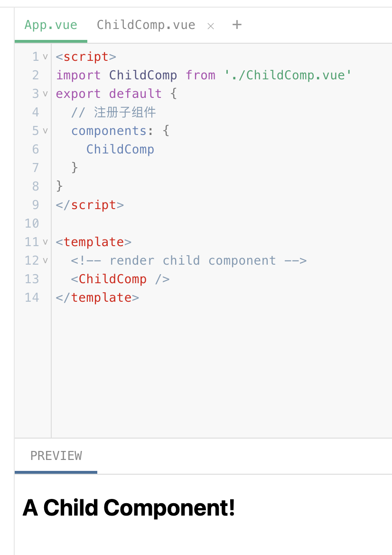Click the closing </template> tag
This screenshot has height=555, width=392.
tap(97, 297)
